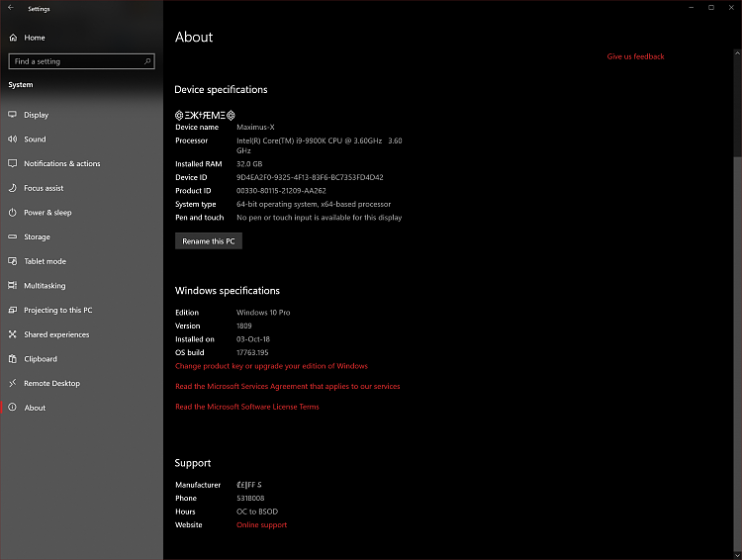Image resolution: width=742 pixels, height=560 pixels.
Task: Click OS build value 17763.195
Action: [x=252, y=352]
